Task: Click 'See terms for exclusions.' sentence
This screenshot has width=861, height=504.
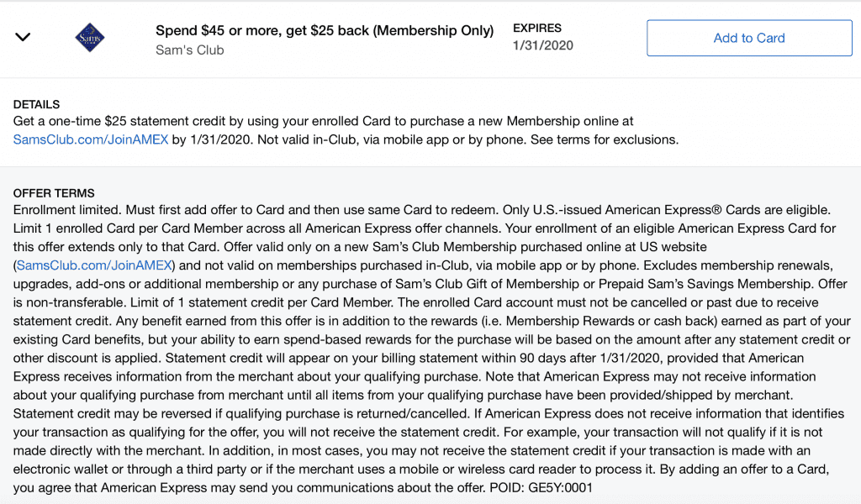Action: point(604,139)
